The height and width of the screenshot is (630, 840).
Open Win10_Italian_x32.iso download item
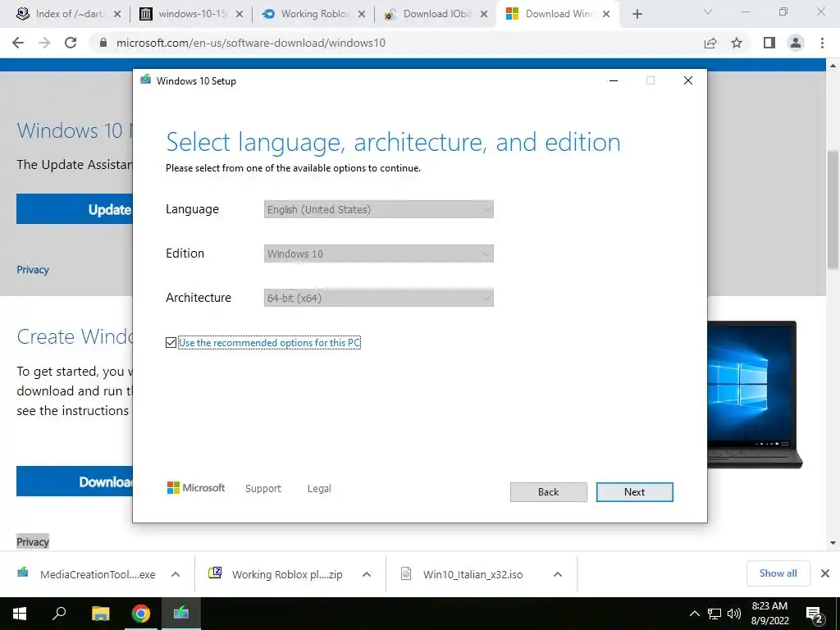click(x=462, y=574)
